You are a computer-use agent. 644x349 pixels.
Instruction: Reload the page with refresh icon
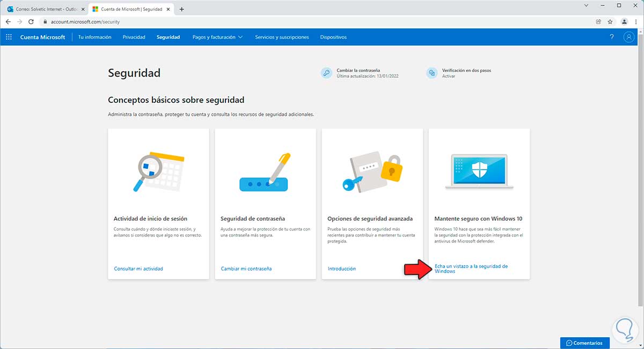point(31,21)
